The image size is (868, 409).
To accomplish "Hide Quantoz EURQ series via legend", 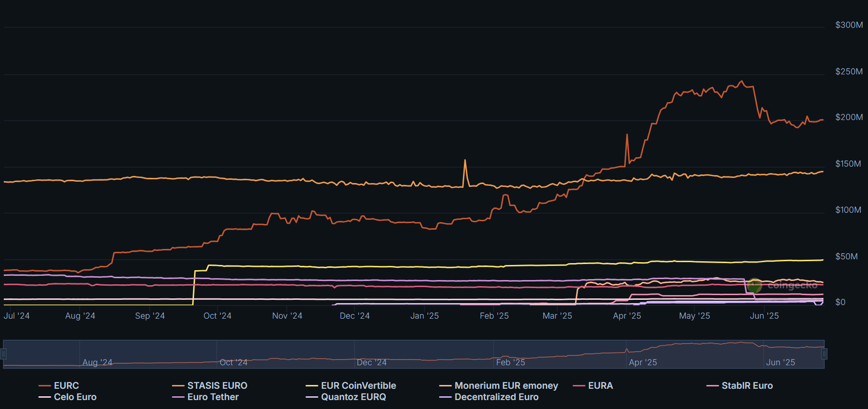I will point(346,397).
